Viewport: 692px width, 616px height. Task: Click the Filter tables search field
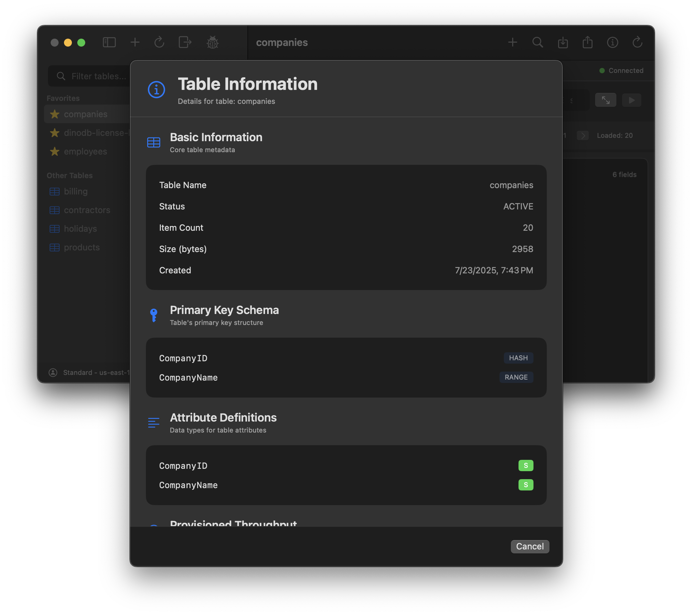(90, 76)
